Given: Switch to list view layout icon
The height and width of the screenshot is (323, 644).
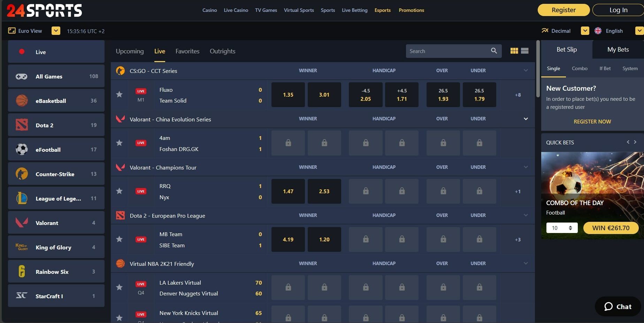Looking at the screenshot, I should 524,51.
